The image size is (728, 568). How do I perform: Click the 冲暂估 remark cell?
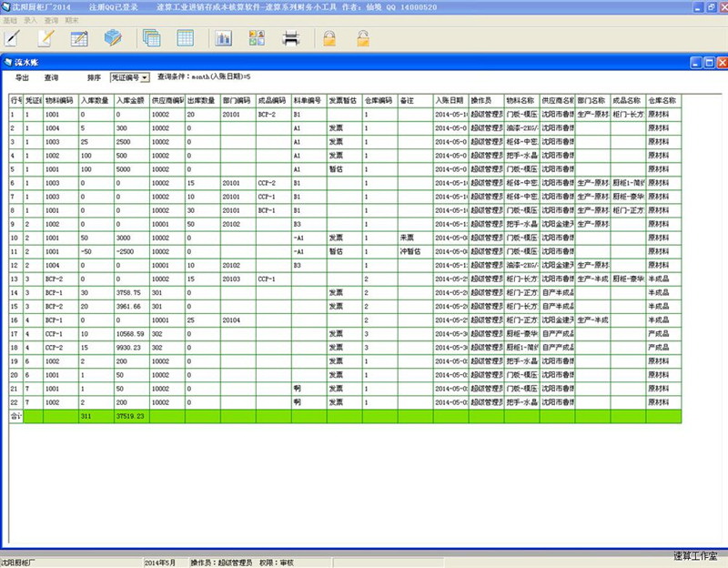(x=416, y=251)
